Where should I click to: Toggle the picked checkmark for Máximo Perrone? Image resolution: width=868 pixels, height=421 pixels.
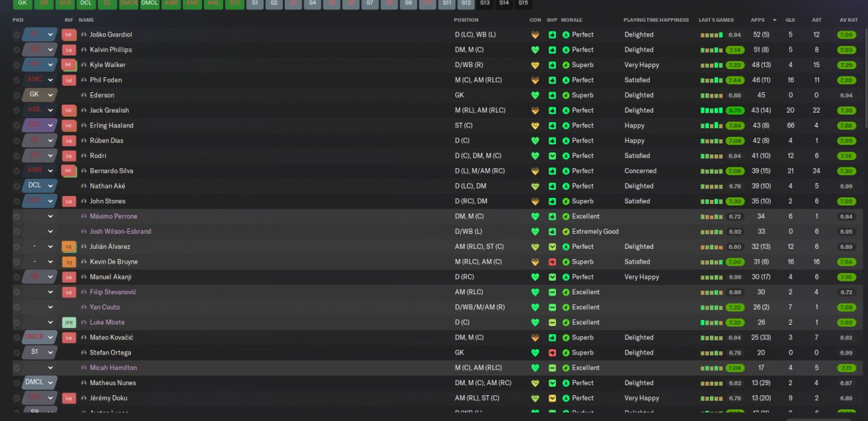(x=17, y=216)
